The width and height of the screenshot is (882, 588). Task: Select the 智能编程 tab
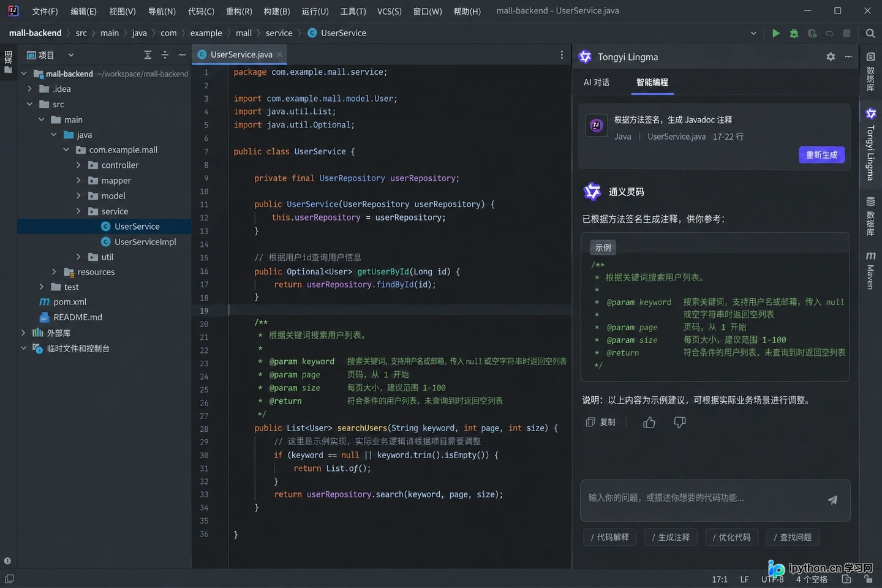click(652, 82)
